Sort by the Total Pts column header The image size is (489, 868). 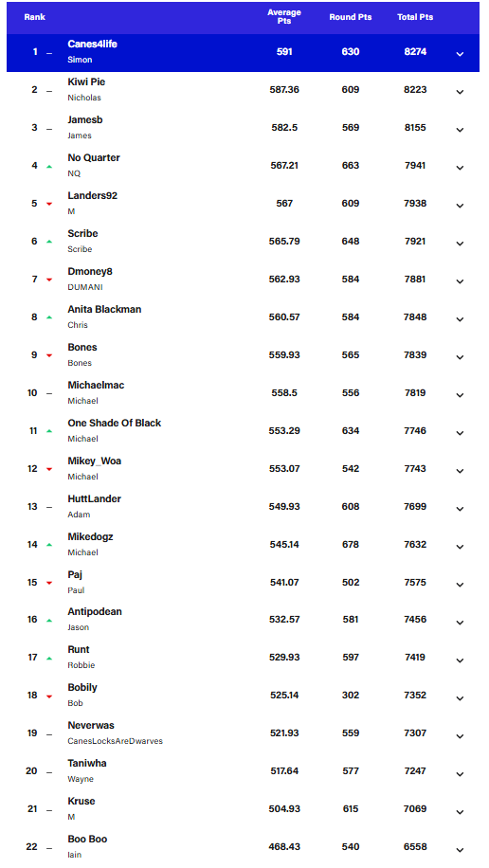click(x=415, y=17)
